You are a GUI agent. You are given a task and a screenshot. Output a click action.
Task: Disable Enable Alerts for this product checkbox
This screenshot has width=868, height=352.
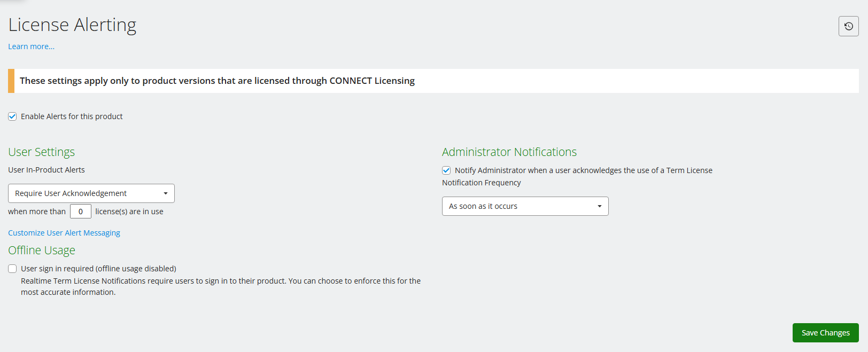pyautogui.click(x=12, y=116)
